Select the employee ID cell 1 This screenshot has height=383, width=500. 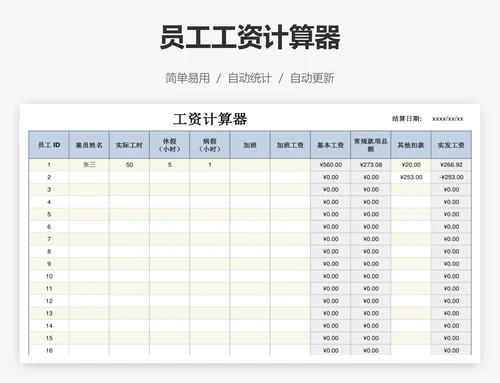click(49, 165)
